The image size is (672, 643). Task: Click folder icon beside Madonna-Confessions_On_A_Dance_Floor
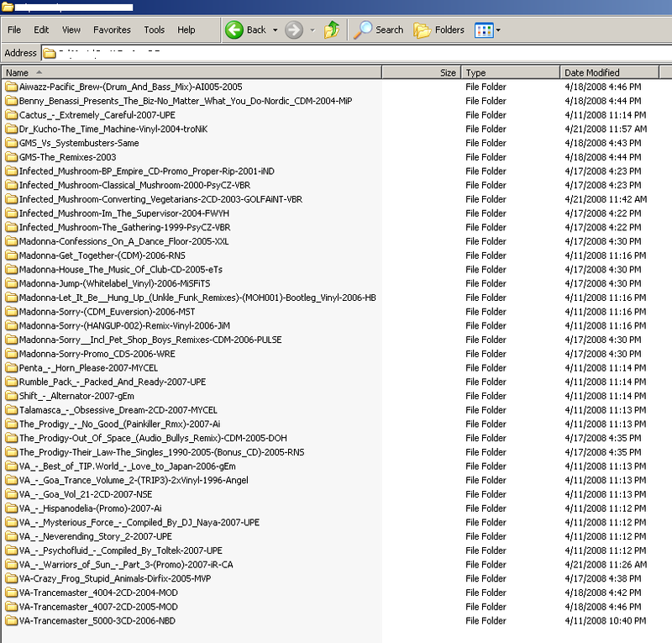(11, 241)
